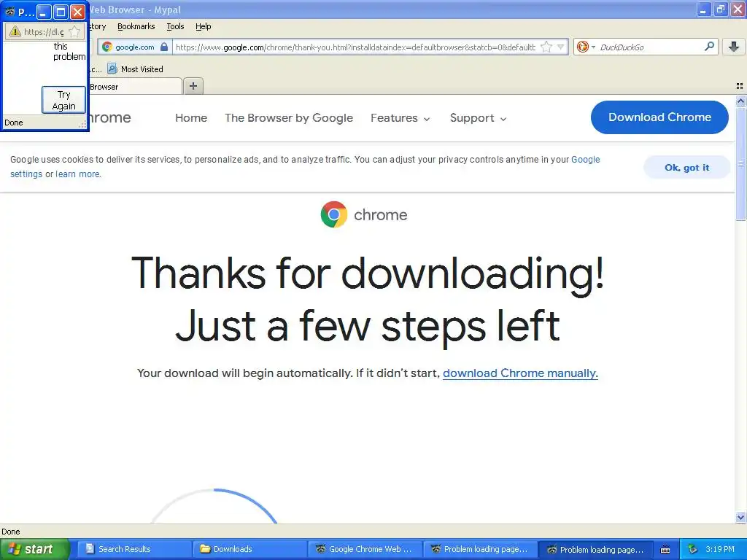This screenshot has width=747, height=560.
Task: Click the Download Chrome button
Action: 659,117
